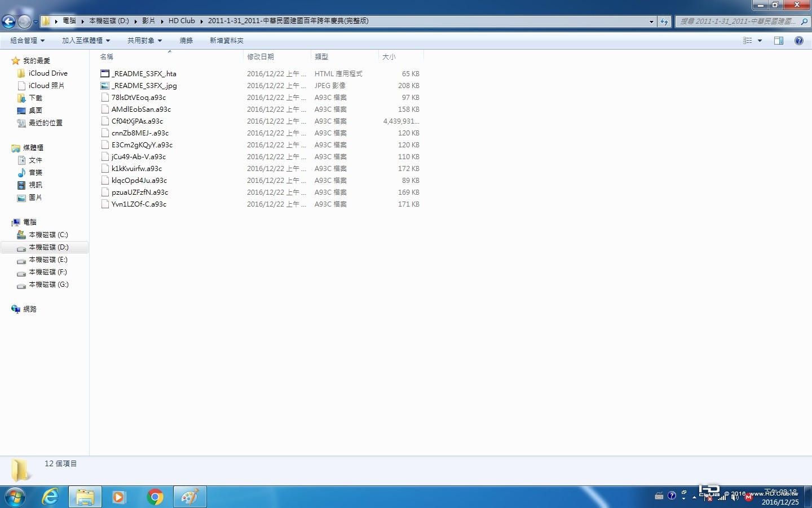Open the language bar options down arrow
Viewport: 812px width, 508px height.
point(684,500)
